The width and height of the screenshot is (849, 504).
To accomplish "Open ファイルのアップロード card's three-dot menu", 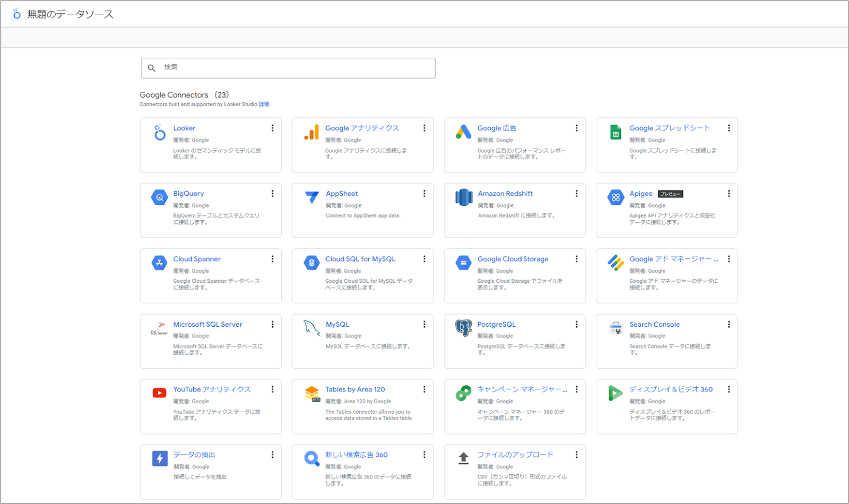I will pyautogui.click(x=576, y=455).
